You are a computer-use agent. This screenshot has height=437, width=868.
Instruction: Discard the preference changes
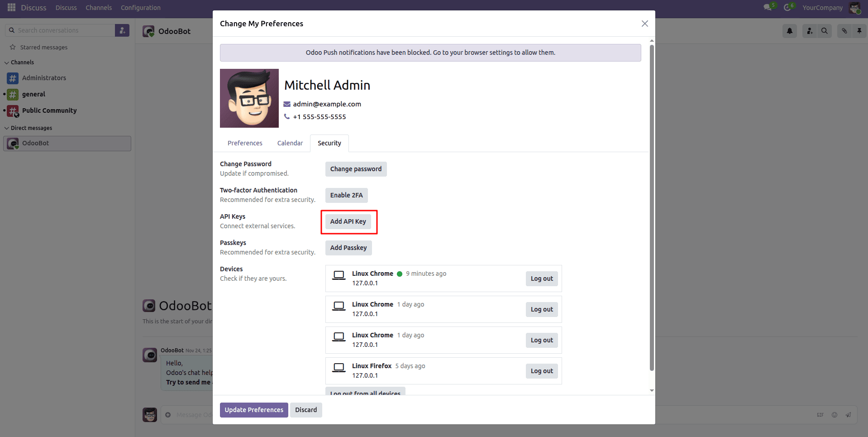306,409
